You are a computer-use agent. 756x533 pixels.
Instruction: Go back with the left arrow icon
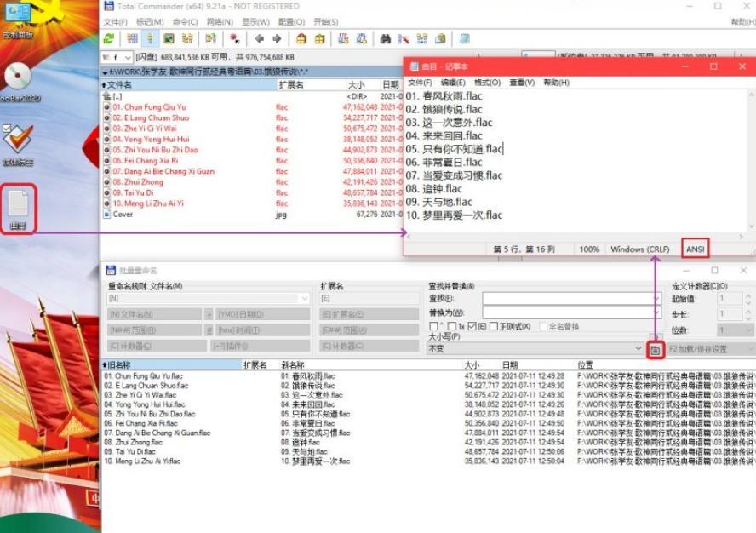pyautogui.click(x=260, y=39)
